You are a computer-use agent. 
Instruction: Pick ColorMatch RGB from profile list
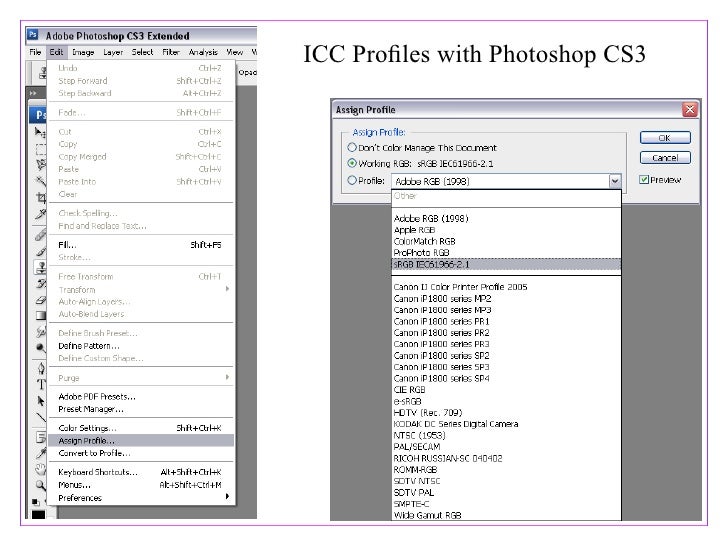[506, 241]
